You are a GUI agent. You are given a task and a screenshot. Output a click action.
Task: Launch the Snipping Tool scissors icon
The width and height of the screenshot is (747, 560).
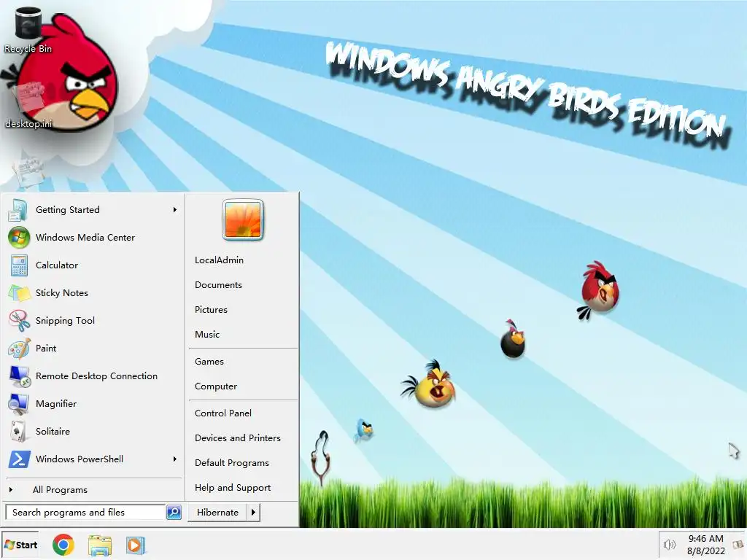(x=19, y=321)
